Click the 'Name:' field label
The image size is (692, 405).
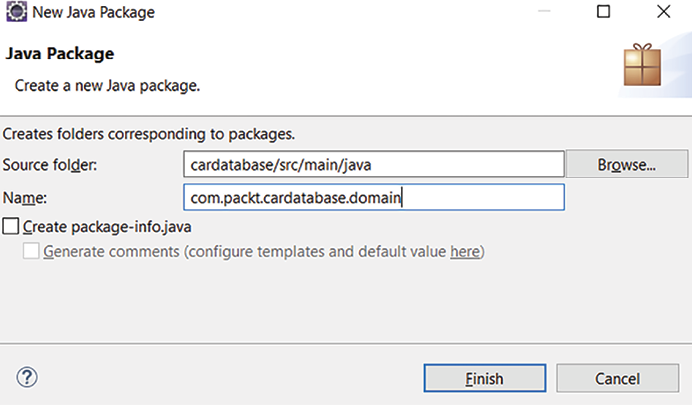25,198
